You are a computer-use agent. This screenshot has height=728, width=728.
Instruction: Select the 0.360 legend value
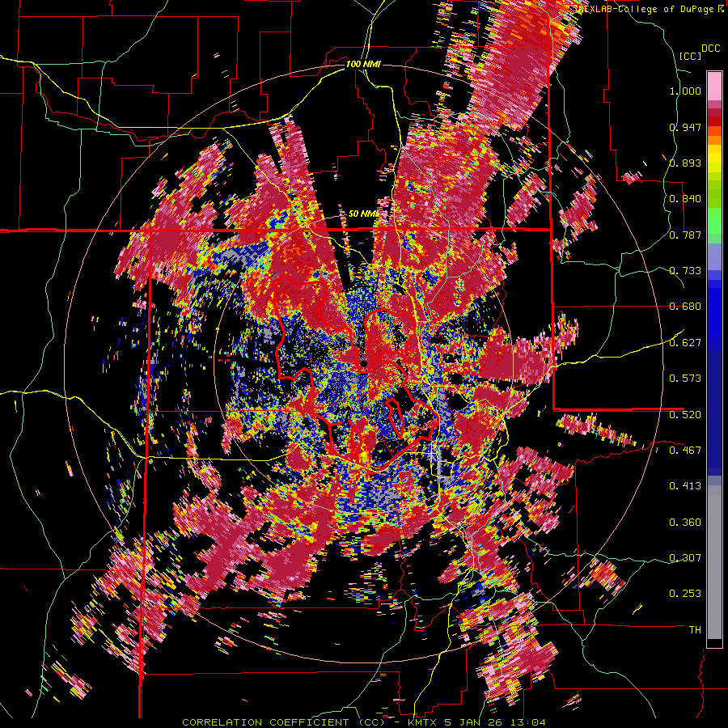[685, 523]
